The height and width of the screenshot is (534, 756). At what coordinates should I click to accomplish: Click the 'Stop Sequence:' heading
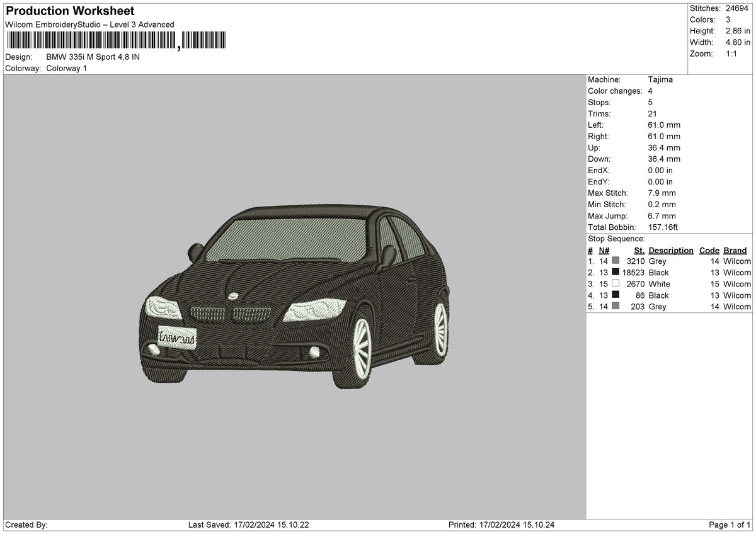pyautogui.click(x=616, y=239)
